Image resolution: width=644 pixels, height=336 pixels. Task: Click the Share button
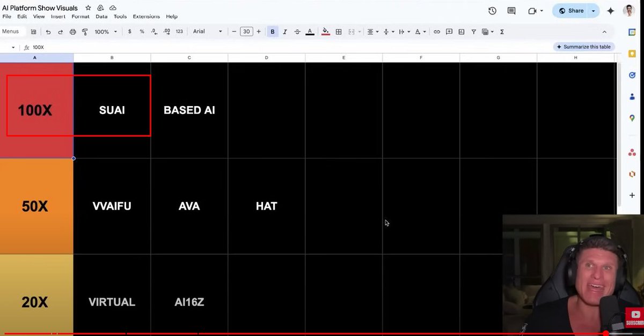pos(570,11)
